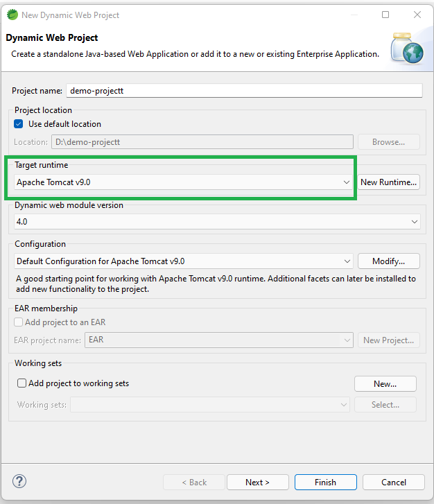
Task: Click the Project location group label
Action: (x=44, y=110)
